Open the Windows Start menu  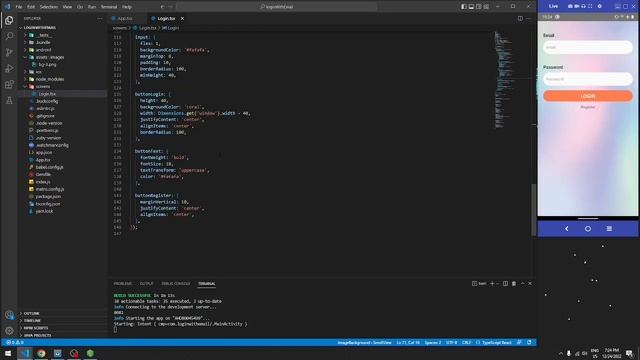tap(8, 353)
